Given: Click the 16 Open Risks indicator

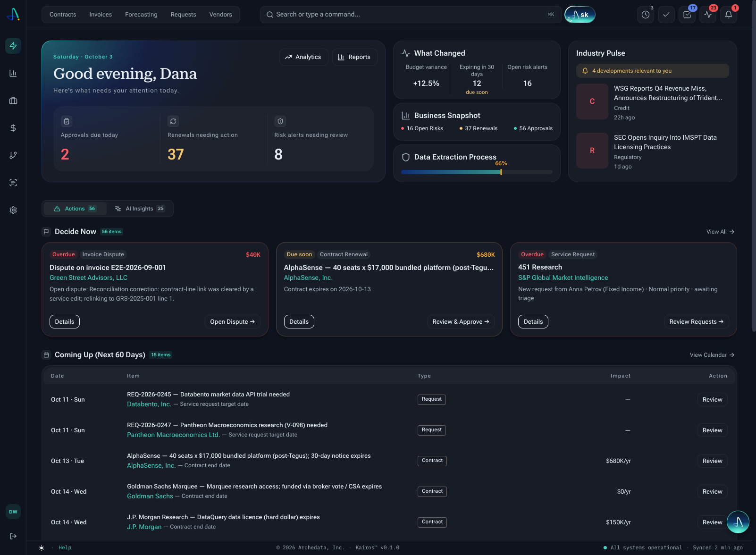Looking at the screenshot, I should [x=422, y=128].
